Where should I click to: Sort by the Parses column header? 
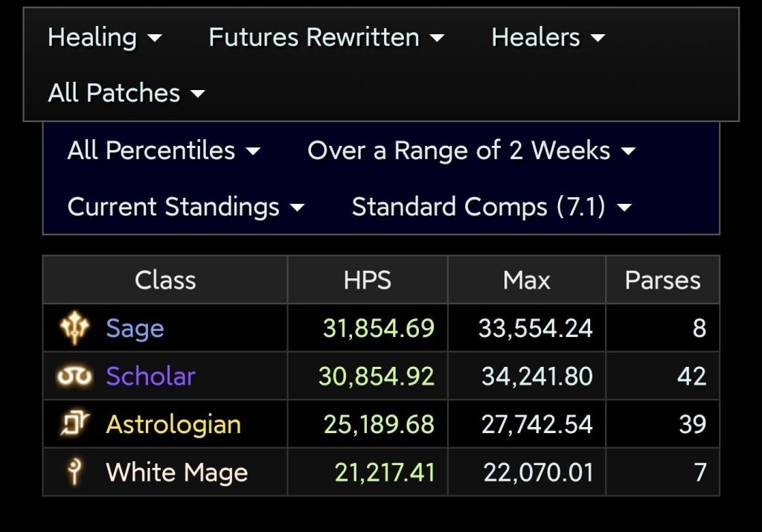[x=662, y=280]
